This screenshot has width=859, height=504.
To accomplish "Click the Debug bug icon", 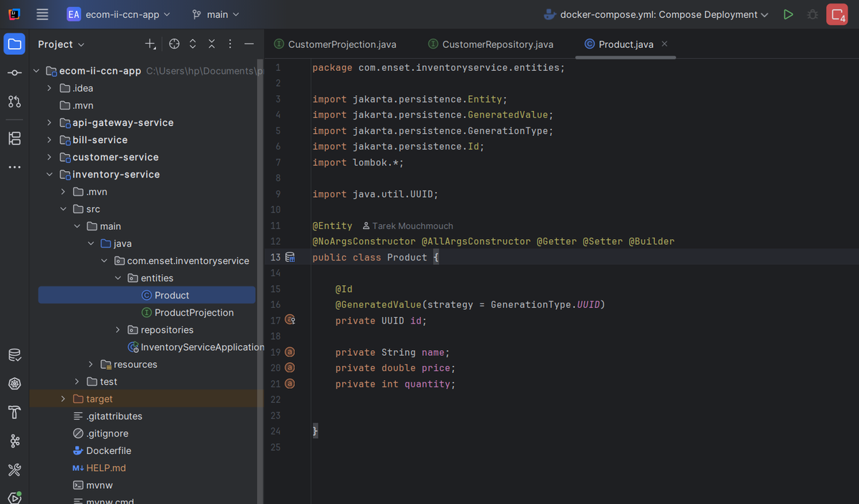I will click(x=812, y=14).
